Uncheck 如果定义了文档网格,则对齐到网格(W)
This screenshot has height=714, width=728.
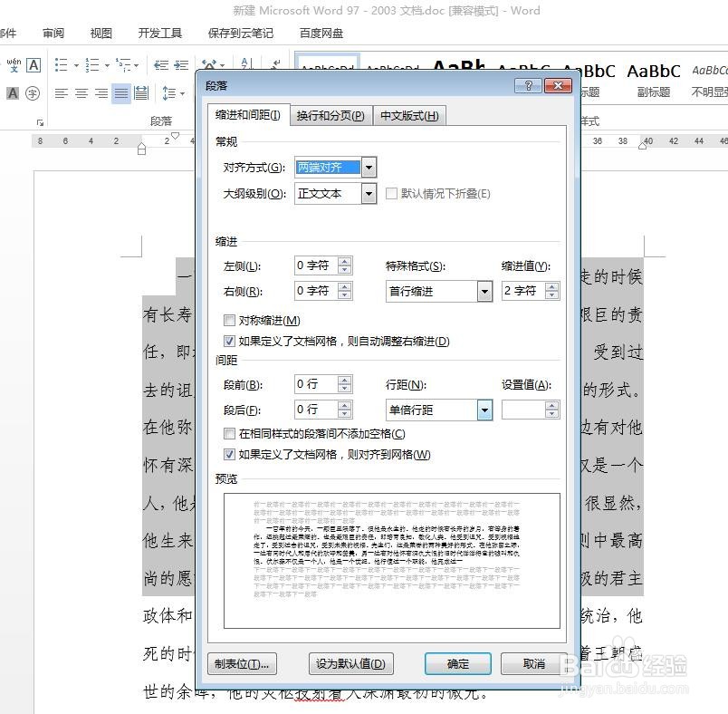point(229,454)
